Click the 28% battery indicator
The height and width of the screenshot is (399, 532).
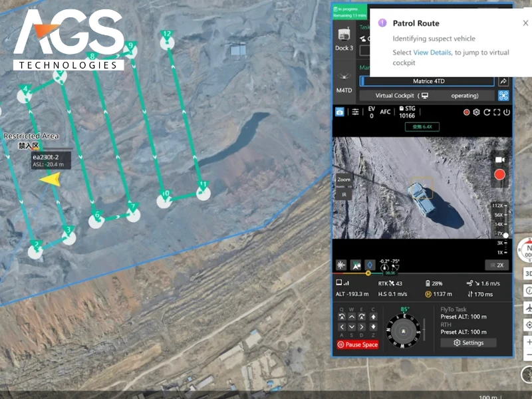click(x=434, y=283)
